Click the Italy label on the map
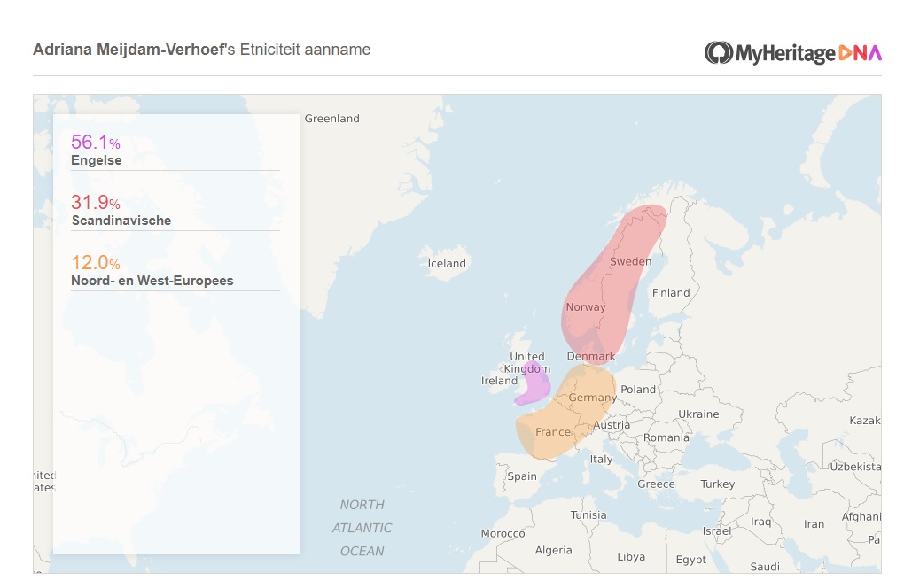Image resolution: width=904 pixels, height=588 pixels. click(601, 459)
